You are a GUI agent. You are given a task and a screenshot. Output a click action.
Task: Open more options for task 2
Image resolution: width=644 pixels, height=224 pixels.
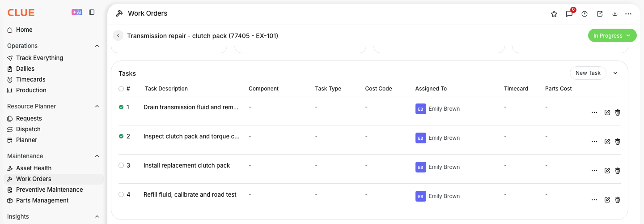pos(594,142)
